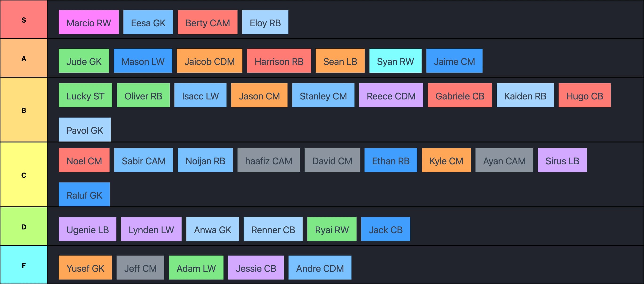644x284 pixels.
Task: Select Lucky ST in the B tier
Action: tap(85, 95)
